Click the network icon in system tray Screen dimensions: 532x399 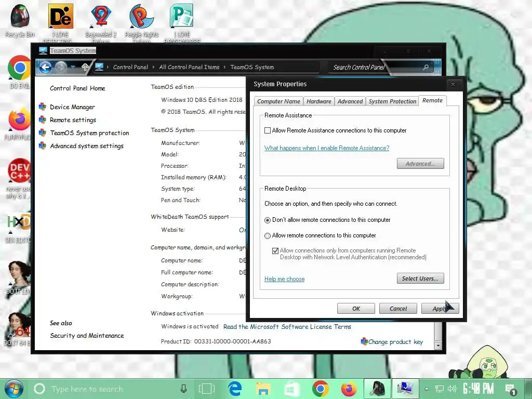coord(440,389)
